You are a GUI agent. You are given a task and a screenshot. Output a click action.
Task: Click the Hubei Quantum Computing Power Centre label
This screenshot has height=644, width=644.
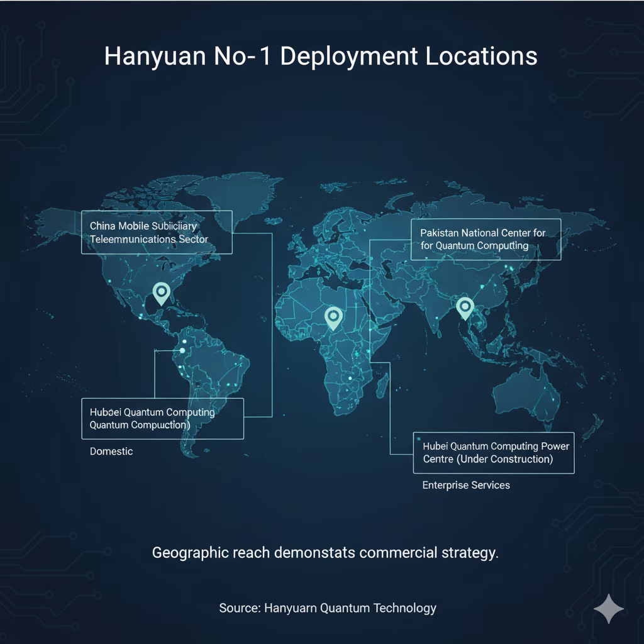pos(494,452)
